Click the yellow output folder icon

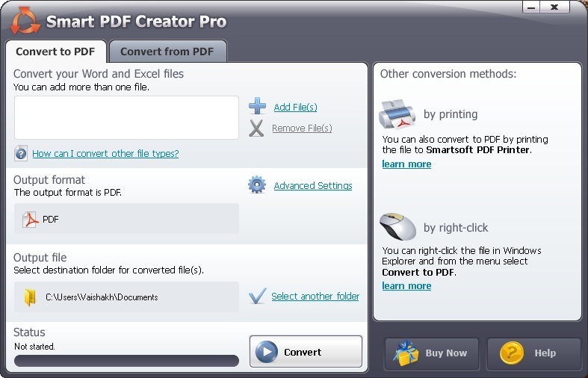click(x=30, y=297)
